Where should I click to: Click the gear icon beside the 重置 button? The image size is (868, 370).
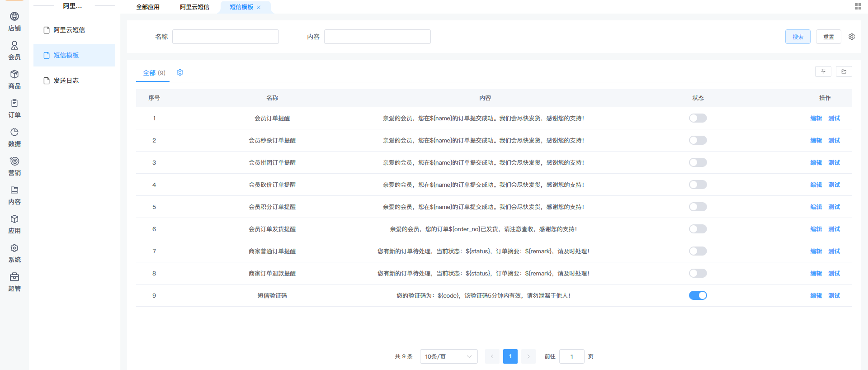[x=852, y=37]
